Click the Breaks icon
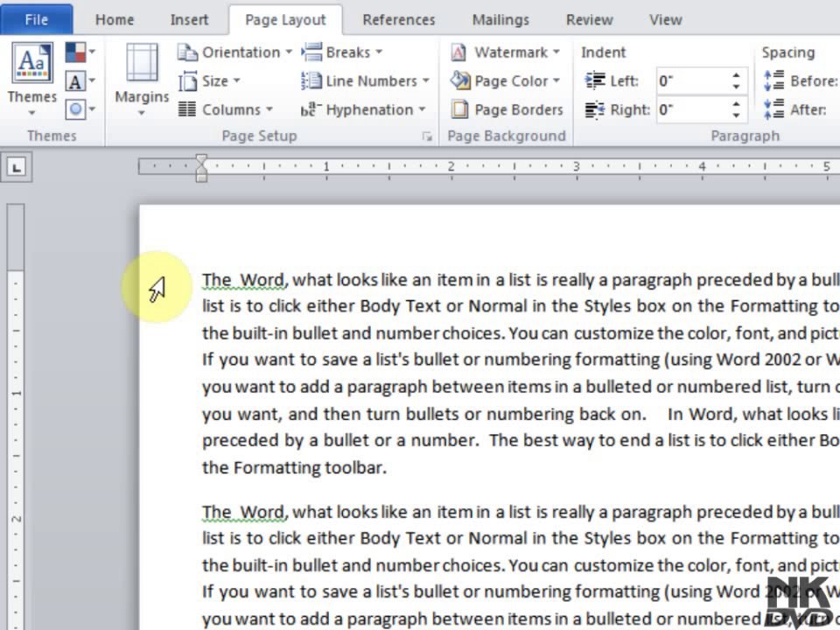 tap(311, 52)
